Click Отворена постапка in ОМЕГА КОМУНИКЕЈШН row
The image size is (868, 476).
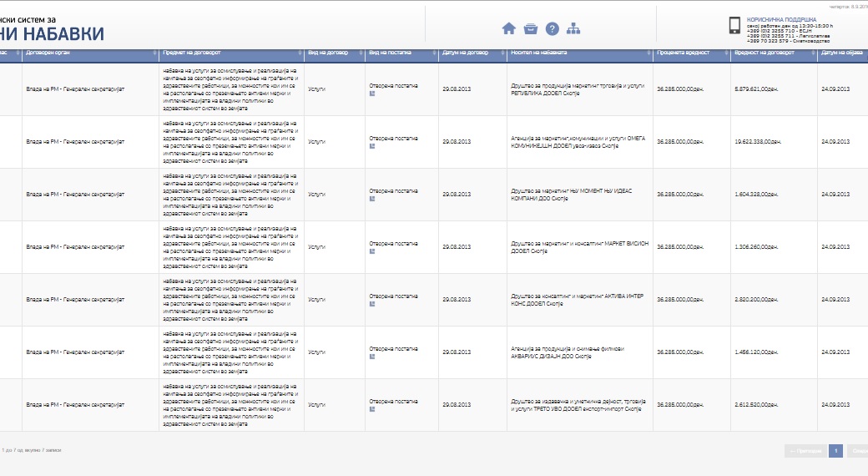coord(394,139)
